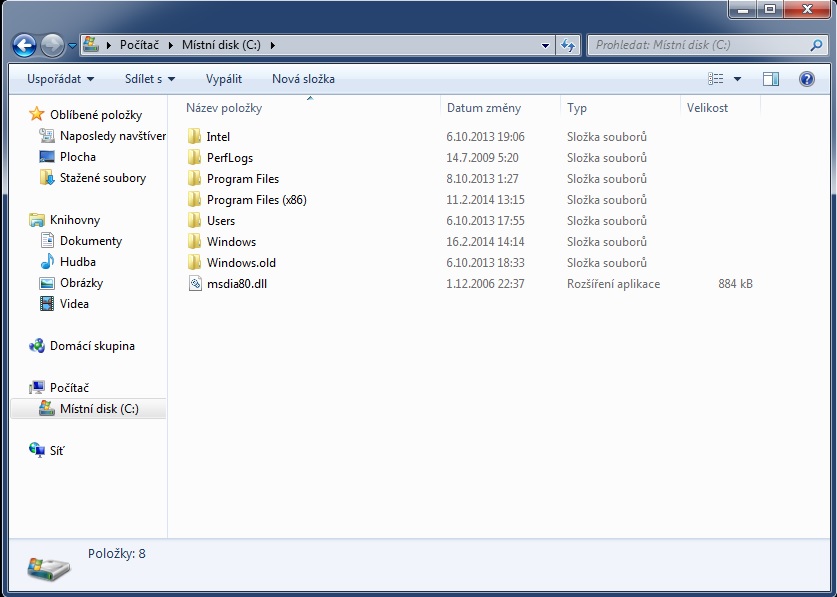The height and width of the screenshot is (597, 837).
Task: Click the date 1.12.2006 22:37
Action: 485,284
